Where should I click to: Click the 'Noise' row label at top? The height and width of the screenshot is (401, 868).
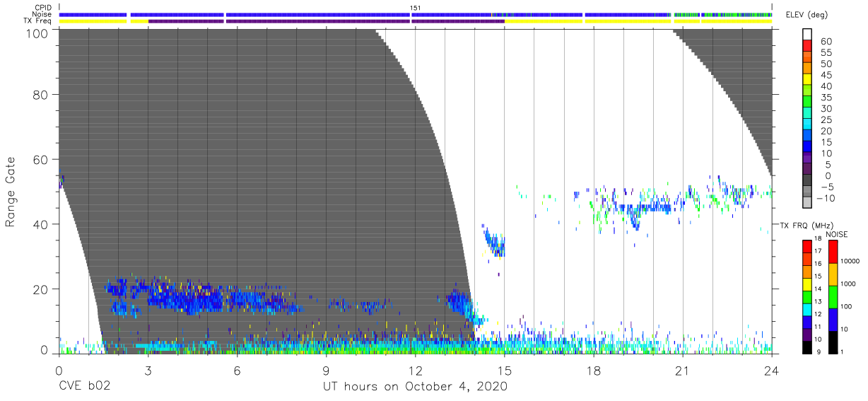coord(43,14)
